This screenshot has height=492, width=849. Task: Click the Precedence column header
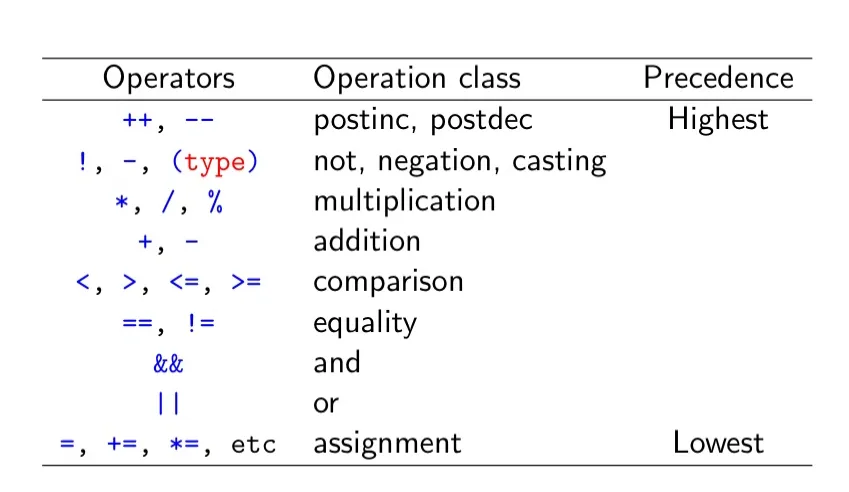click(x=718, y=78)
